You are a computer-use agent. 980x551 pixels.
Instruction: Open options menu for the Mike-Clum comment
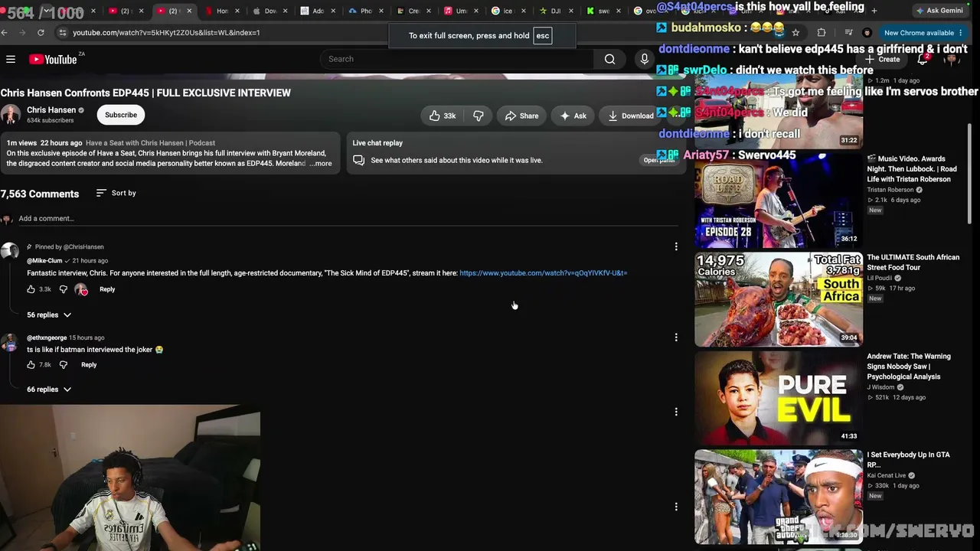[x=676, y=246]
